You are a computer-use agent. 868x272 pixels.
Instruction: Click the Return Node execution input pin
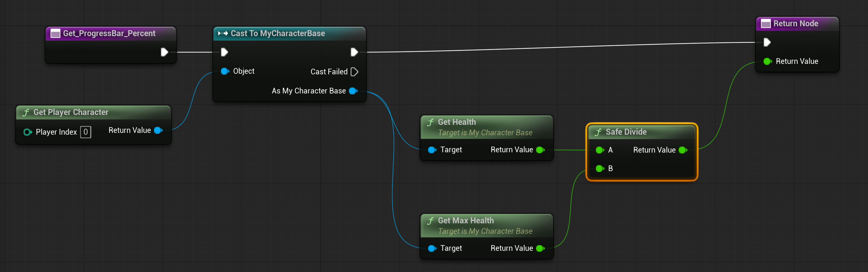click(767, 42)
